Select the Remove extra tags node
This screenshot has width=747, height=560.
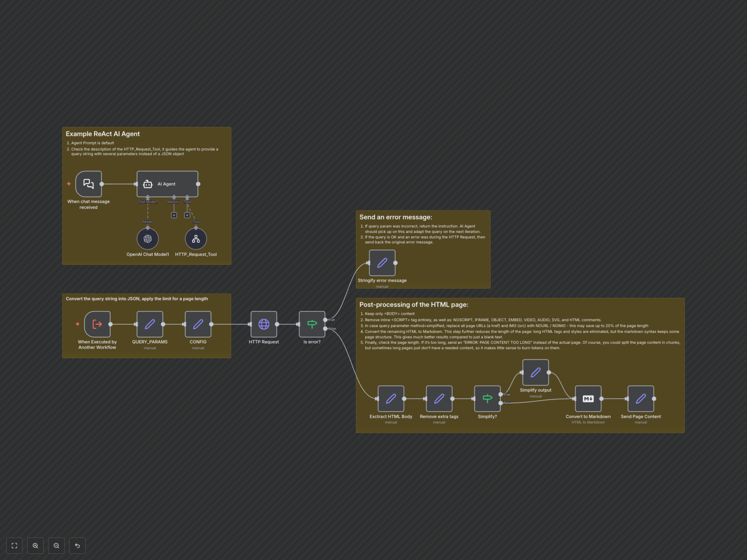coord(439,399)
